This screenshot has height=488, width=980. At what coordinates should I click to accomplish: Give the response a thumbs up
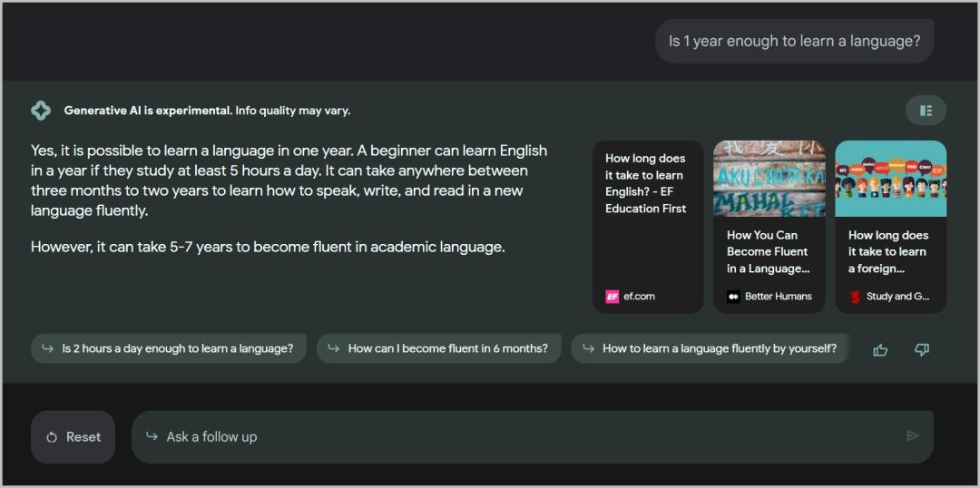point(880,349)
